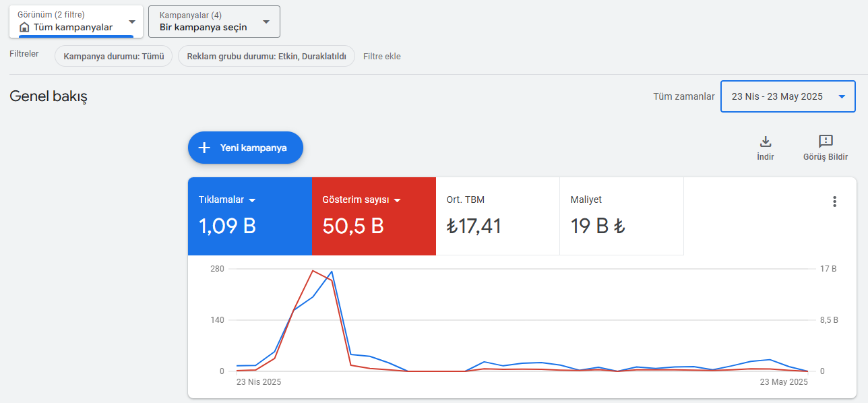Open the date range 23 Nis - 23 May 2025 dropdown

[x=788, y=96]
